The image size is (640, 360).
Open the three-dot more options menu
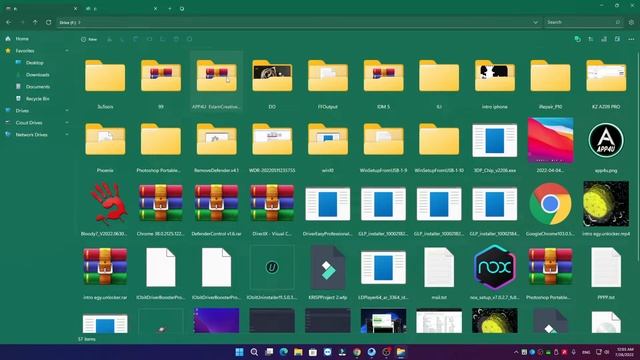(x=631, y=39)
